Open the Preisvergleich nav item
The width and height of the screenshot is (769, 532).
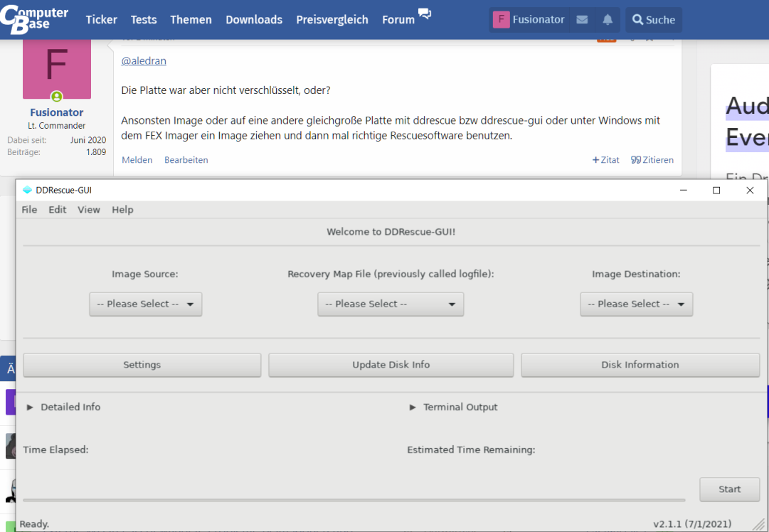[332, 20]
